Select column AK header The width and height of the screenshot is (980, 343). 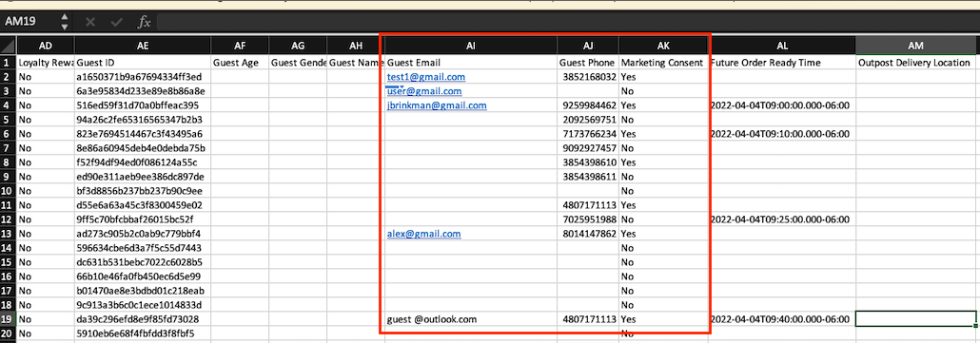663,46
